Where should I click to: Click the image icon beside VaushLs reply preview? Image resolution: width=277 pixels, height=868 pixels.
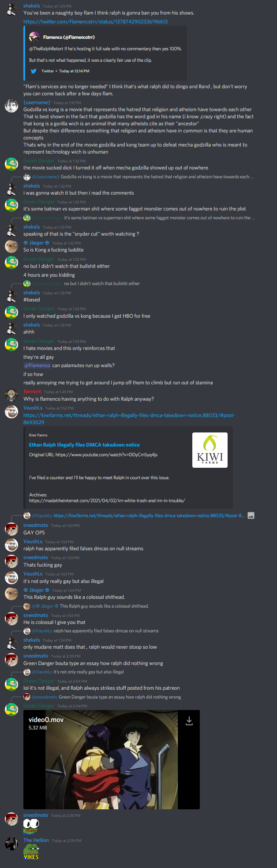251,515
